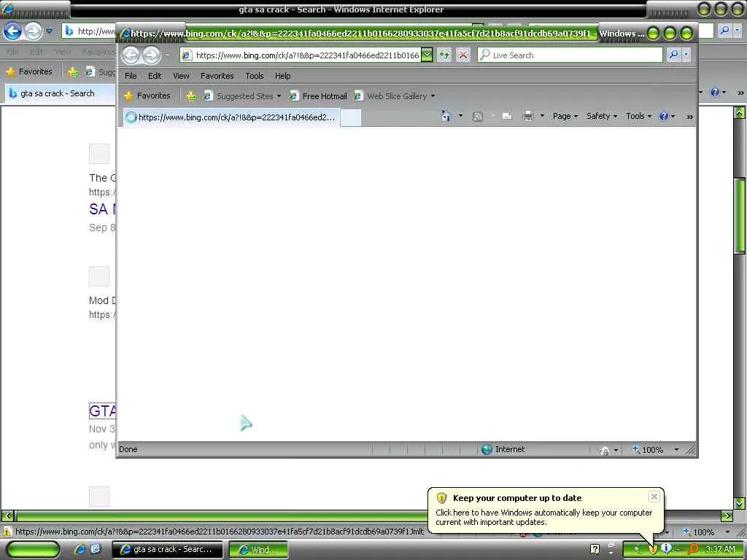Click the Print icon
The height and width of the screenshot is (560, 747).
(528, 116)
